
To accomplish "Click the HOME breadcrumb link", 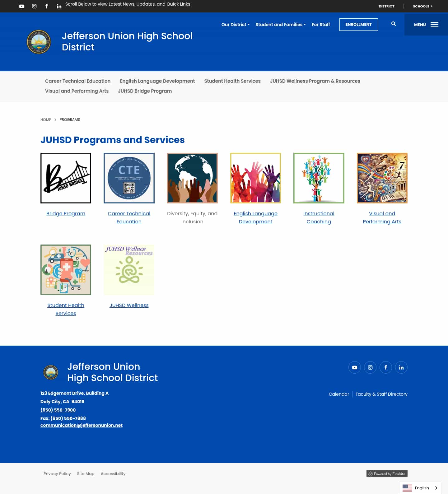I will click(46, 120).
